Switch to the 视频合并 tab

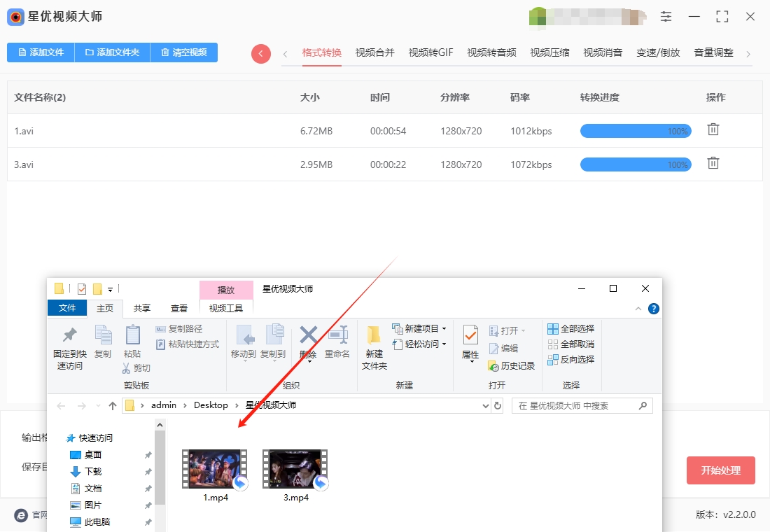click(x=374, y=52)
